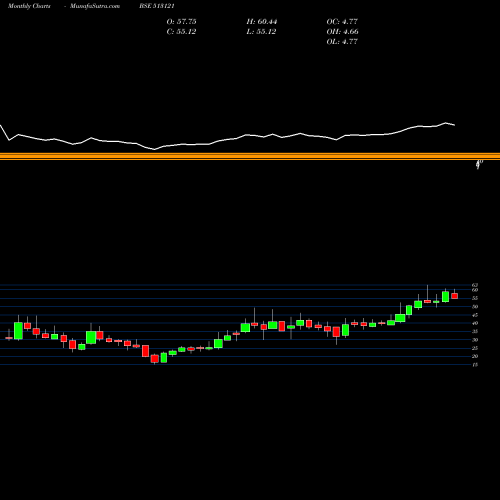
Task: Click the 45 price axis label
Action: [x=475, y=315]
